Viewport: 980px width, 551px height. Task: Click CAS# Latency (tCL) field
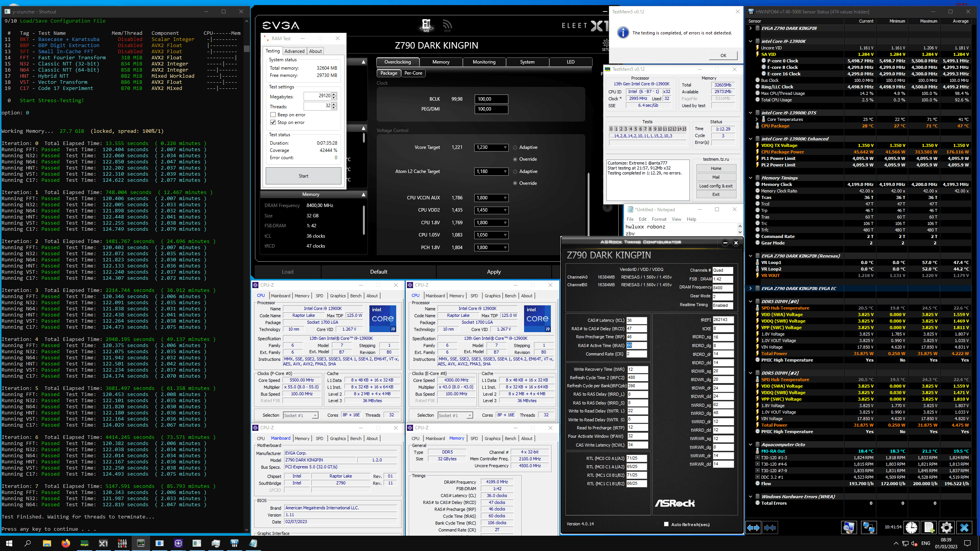click(x=636, y=320)
